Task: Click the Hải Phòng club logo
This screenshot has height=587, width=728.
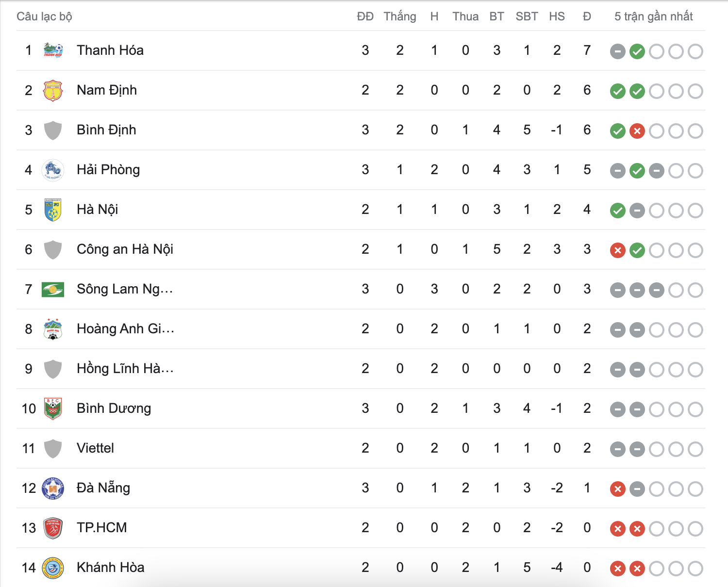Action: (x=53, y=170)
